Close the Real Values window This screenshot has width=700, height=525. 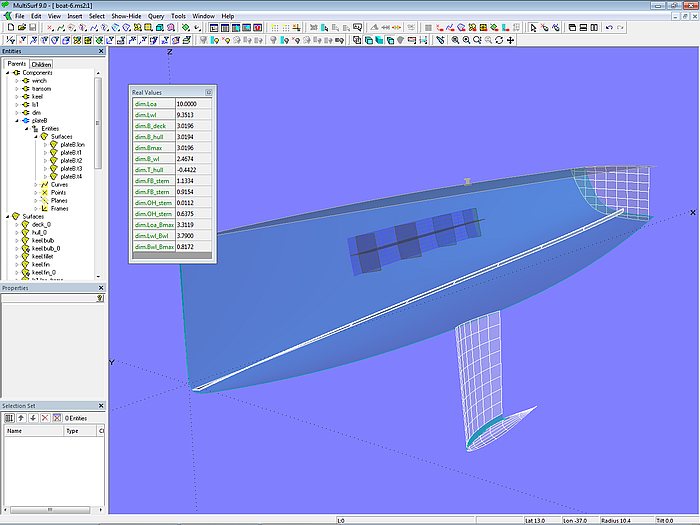point(208,91)
